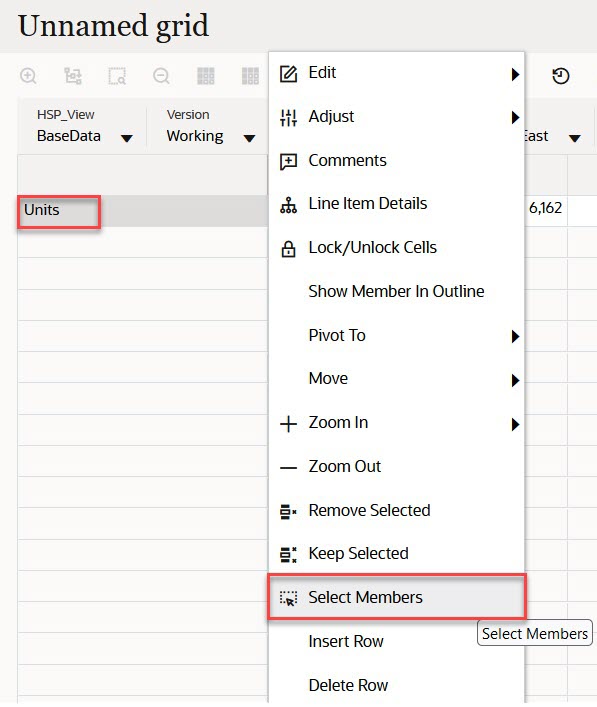Choose Delete Row
This screenshot has height=707, width=597.
click(x=397, y=685)
